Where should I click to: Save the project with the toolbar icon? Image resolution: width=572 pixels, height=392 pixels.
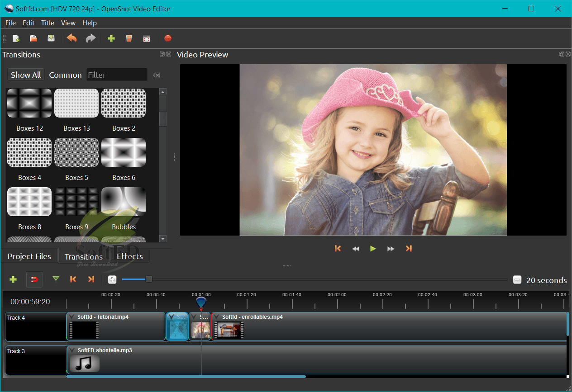[x=51, y=38]
